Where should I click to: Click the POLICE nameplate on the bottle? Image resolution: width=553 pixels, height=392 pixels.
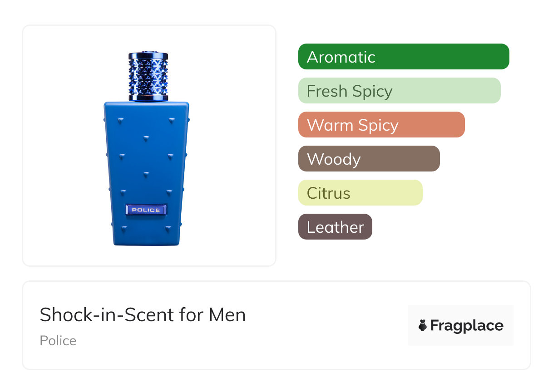point(146,210)
